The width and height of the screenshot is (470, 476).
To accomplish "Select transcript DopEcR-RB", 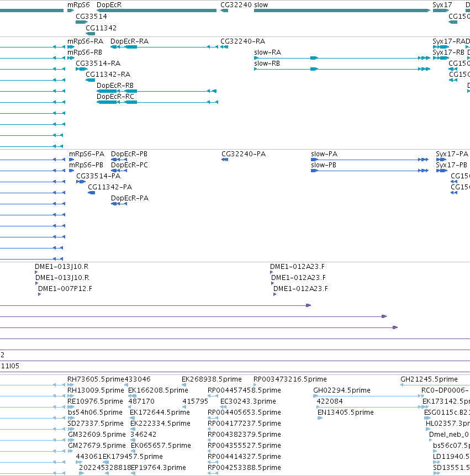I will coord(115,85).
